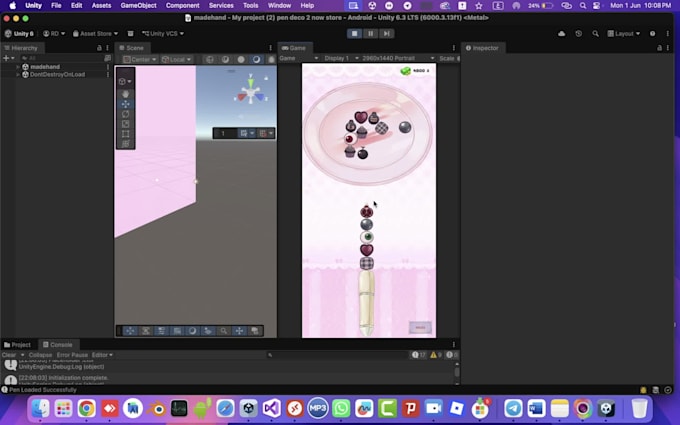This screenshot has width=680, height=425.
Task: Open the Console panel options menu
Action: click(x=454, y=344)
